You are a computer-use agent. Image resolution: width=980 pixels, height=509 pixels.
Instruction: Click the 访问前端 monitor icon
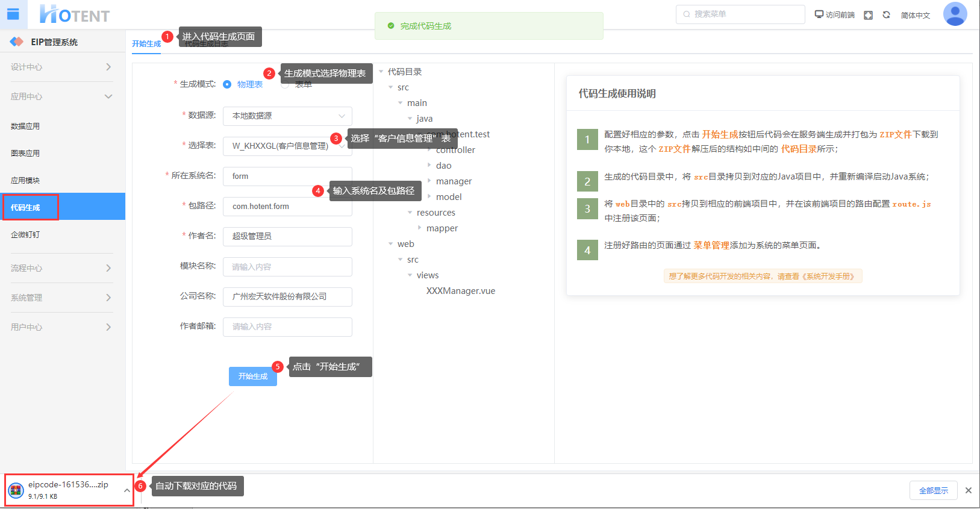pyautogui.click(x=819, y=14)
